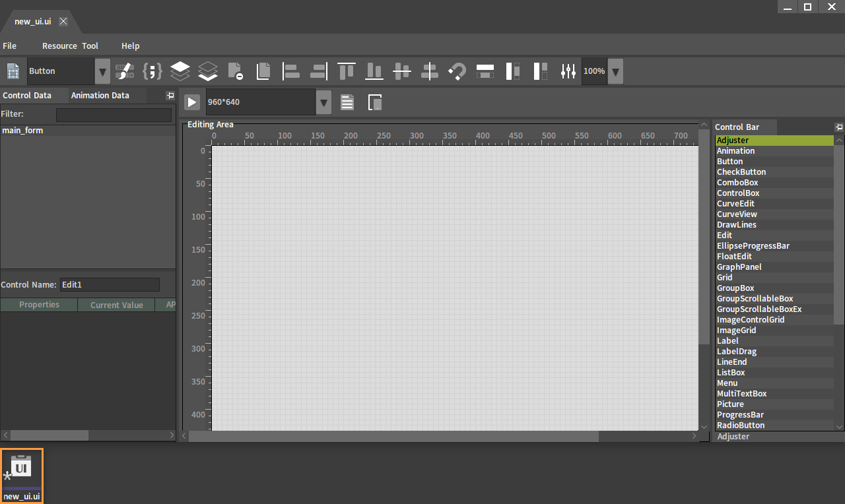Click the Current Value column header
The image size is (845, 504).
(x=117, y=305)
